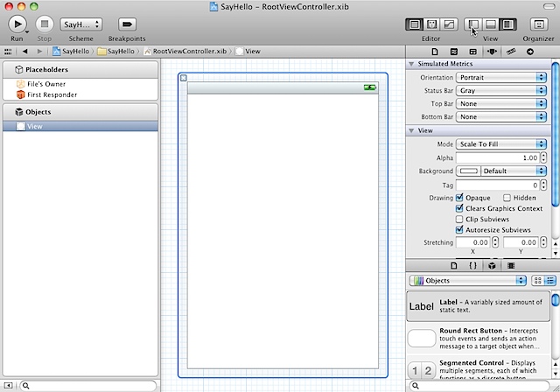Hide the Navigator pane using View button
The image size is (560, 392).
tap(473, 24)
